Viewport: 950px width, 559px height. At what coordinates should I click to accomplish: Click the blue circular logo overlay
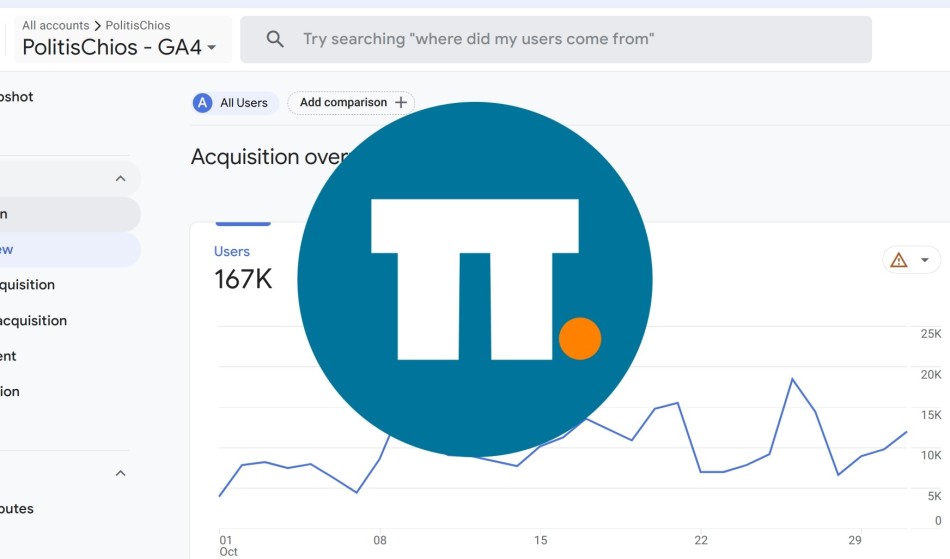click(x=474, y=279)
